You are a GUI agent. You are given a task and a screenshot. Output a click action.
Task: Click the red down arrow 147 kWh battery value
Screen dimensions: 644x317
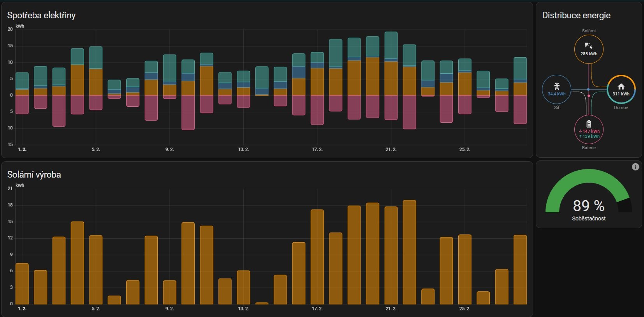pyautogui.click(x=589, y=131)
